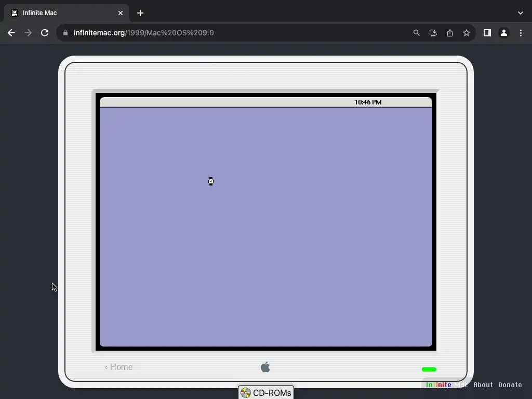Install app via download icon in address bar
The image size is (532, 399).
[x=433, y=33]
